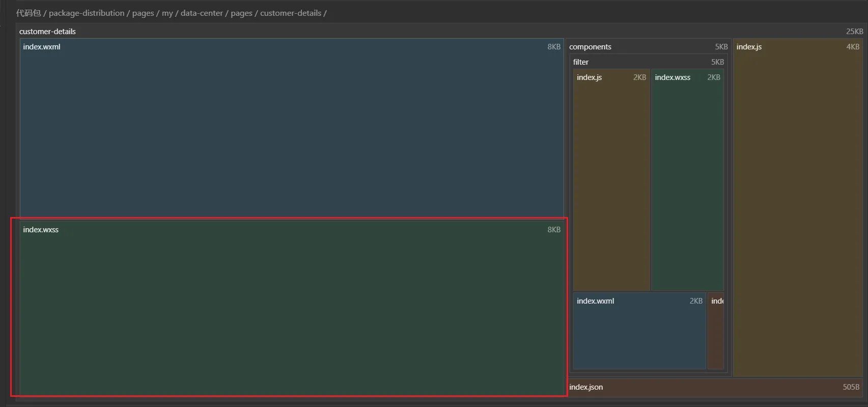The image size is (868, 407).
Task: Open the components folder header
Action: [x=590, y=47]
